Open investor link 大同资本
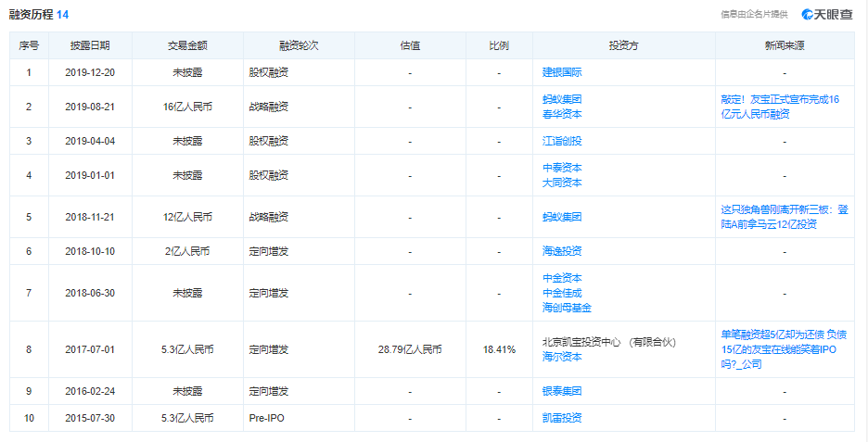 pyautogui.click(x=562, y=183)
